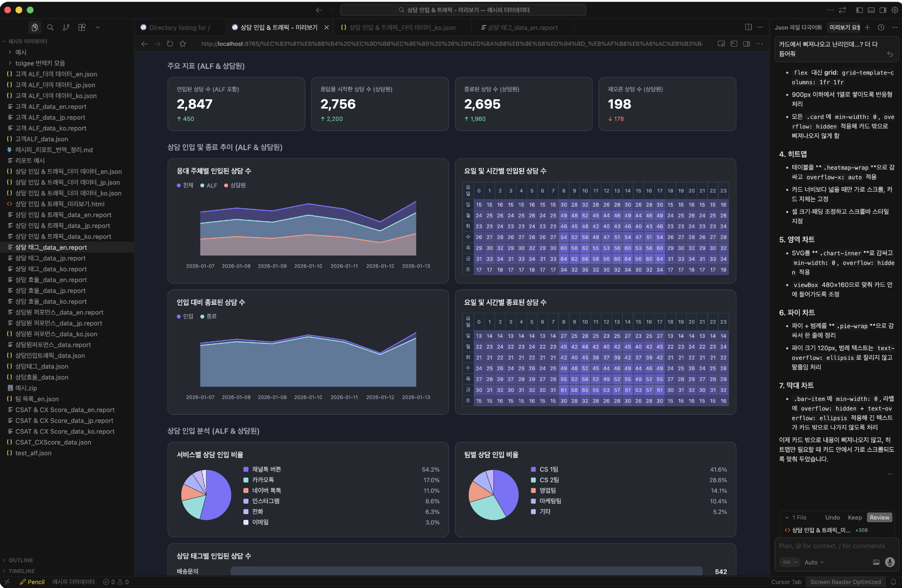
Task: Click chat input field for commands
Action: [x=832, y=546]
